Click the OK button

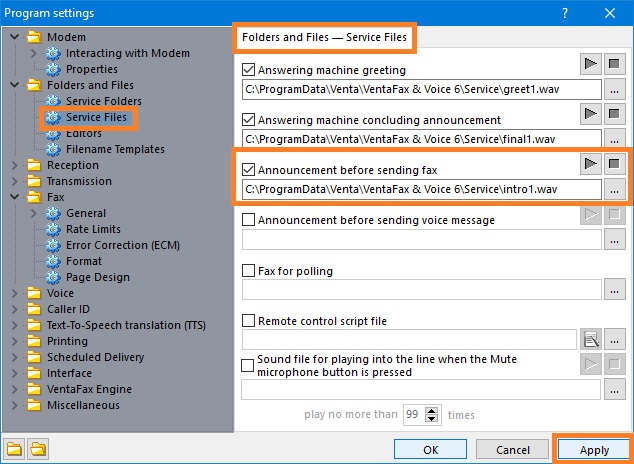point(430,450)
